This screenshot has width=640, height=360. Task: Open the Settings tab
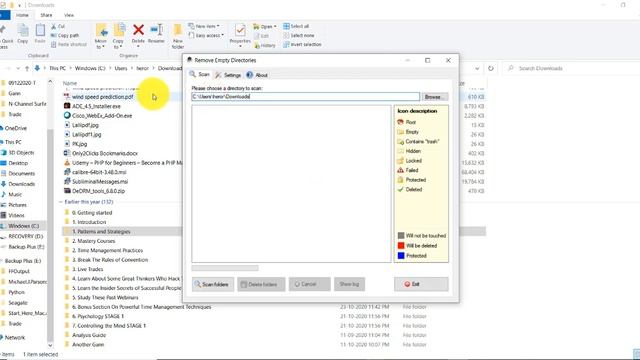point(228,75)
